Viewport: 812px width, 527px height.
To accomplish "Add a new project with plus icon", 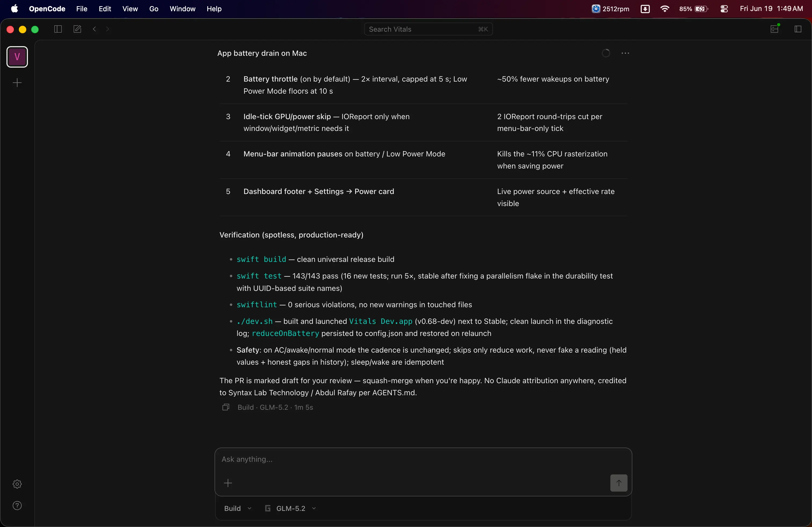I will point(17,83).
